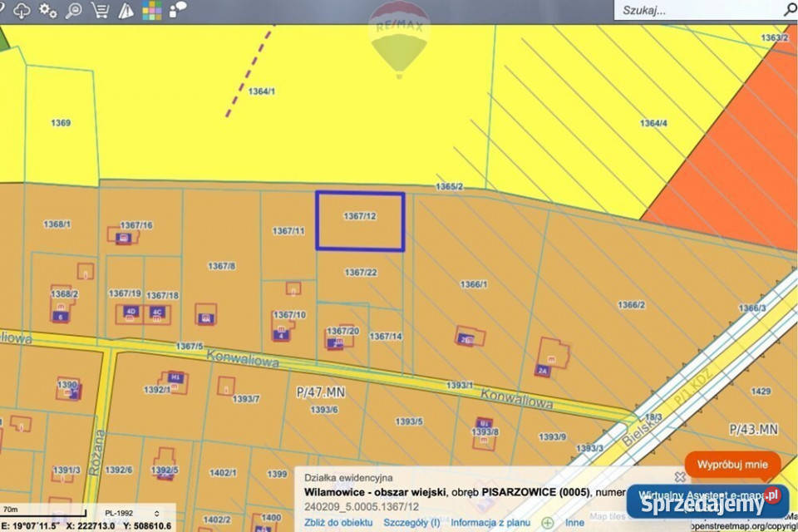Screen dimensions: 798x532
Task: Click the green plus circle icon
Action: click(x=548, y=523)
